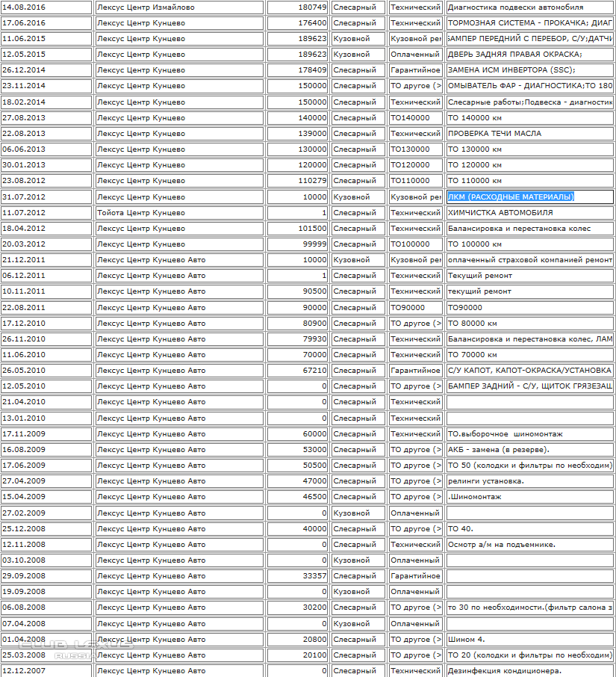Click Балансировка и перестановка колес for 18.04.2012

point(529,229)
